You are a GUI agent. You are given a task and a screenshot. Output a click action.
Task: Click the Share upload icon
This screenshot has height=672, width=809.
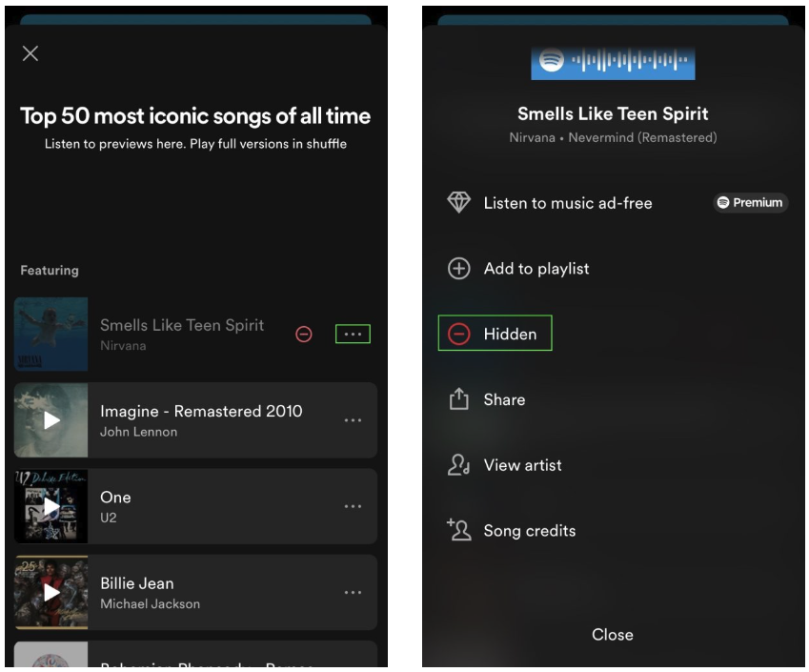[x=459, y=399]
